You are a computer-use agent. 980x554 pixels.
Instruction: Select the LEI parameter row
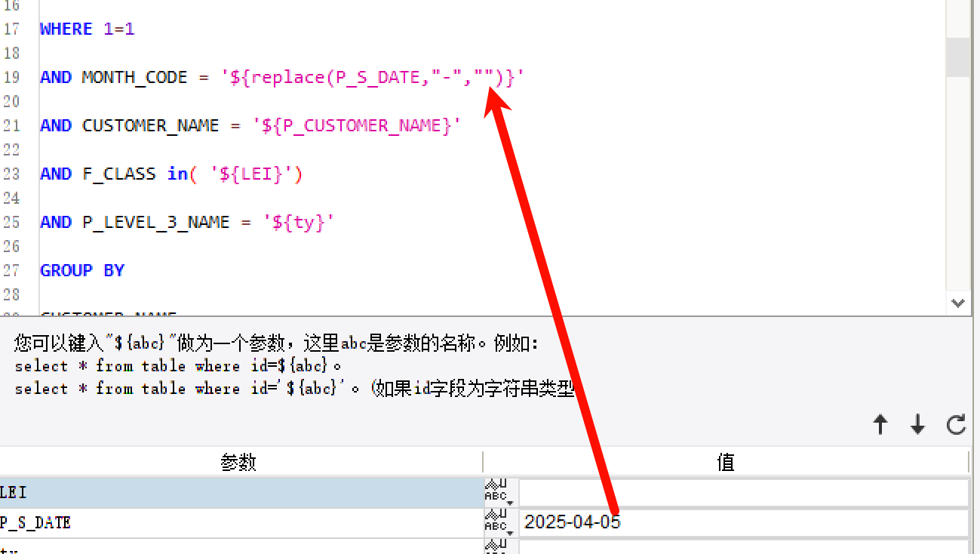(x=240, y=492)
